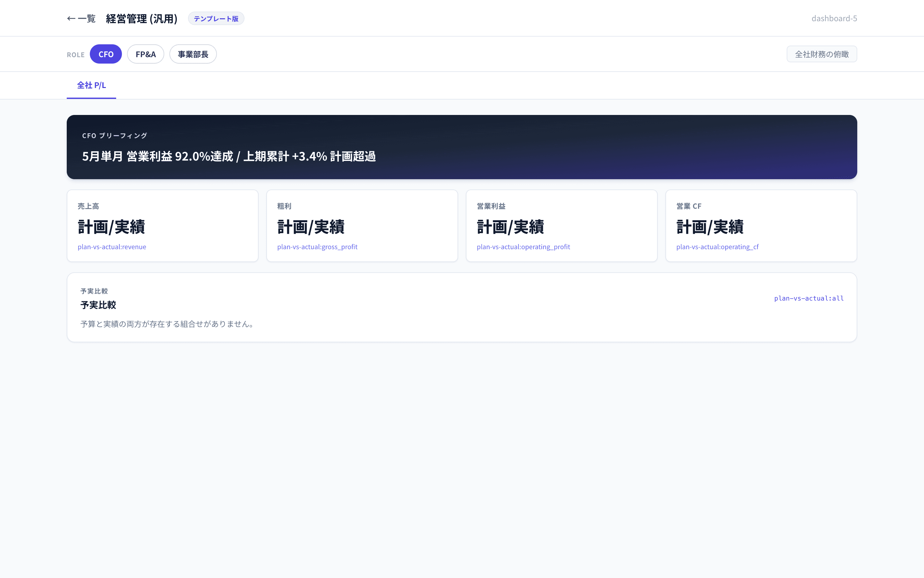Select the CFO role pill
Viewport: 924px width, 578px height.
[106, 54]
